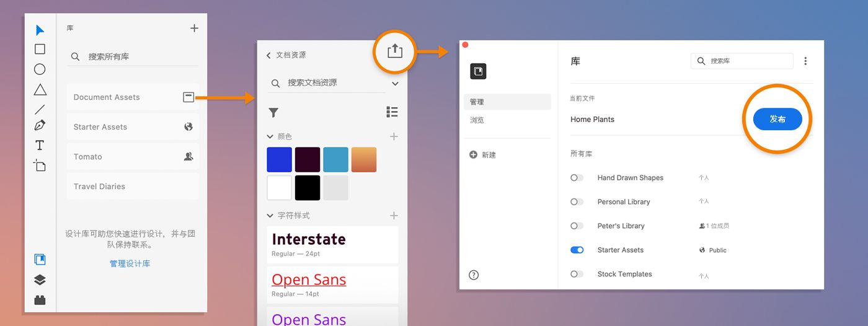
Task: Open the three-dot more options menu
Action: pyautogui.click(x=805, y=61)
